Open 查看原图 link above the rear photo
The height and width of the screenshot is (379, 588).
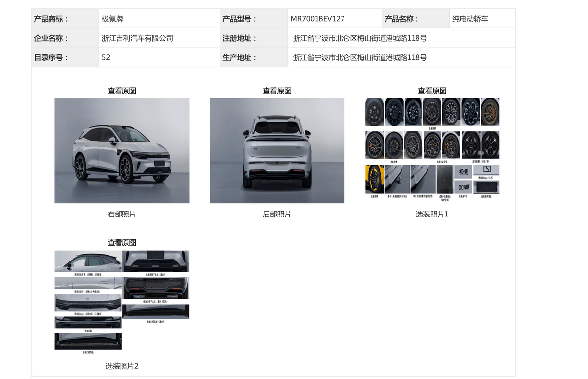point(277,91)
